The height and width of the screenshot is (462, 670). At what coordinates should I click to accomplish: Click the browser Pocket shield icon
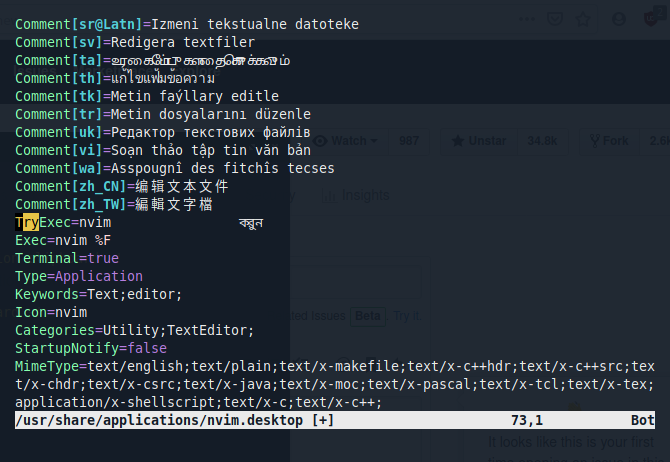tap(555, 19)
